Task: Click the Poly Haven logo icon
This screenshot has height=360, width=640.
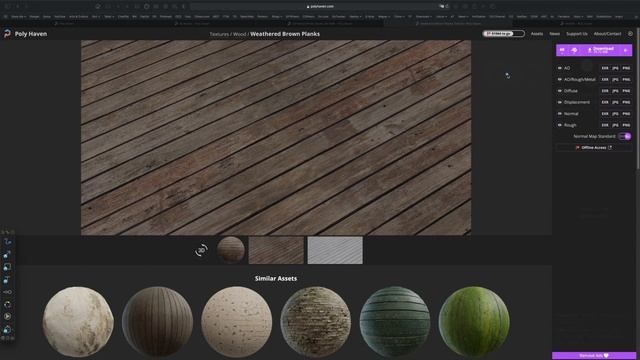Action: (x=7, y=34)
